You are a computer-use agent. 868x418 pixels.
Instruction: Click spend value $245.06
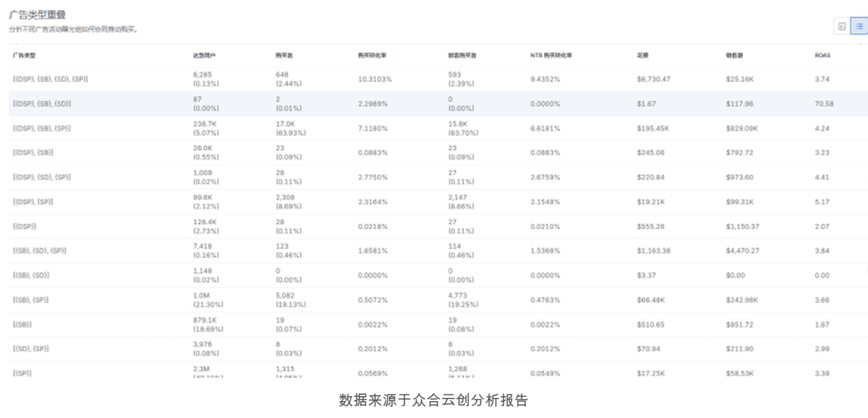(650, 152)
